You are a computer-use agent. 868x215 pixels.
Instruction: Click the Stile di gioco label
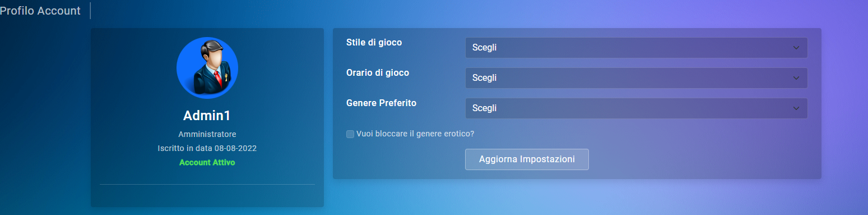(374, 43)
